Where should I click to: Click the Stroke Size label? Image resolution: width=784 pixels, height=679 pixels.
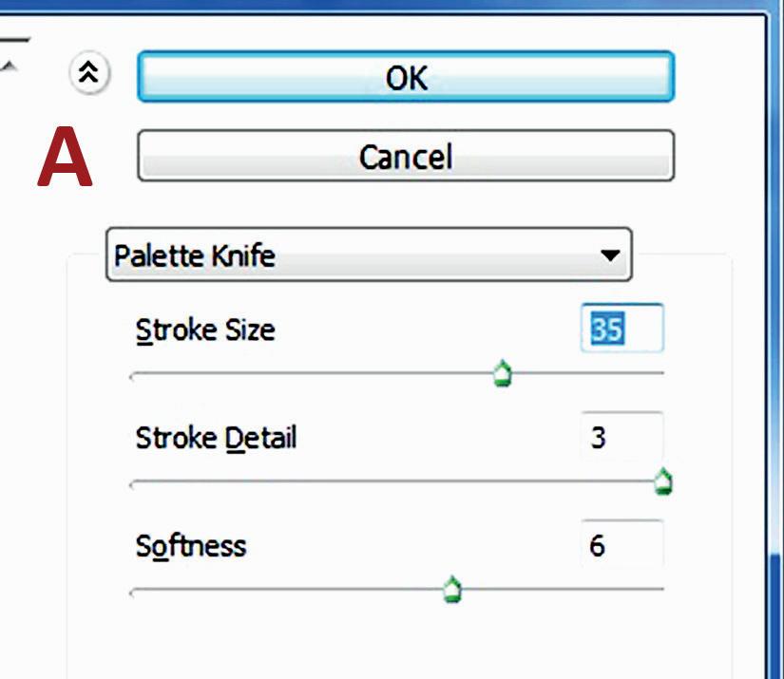coord(205,330)
